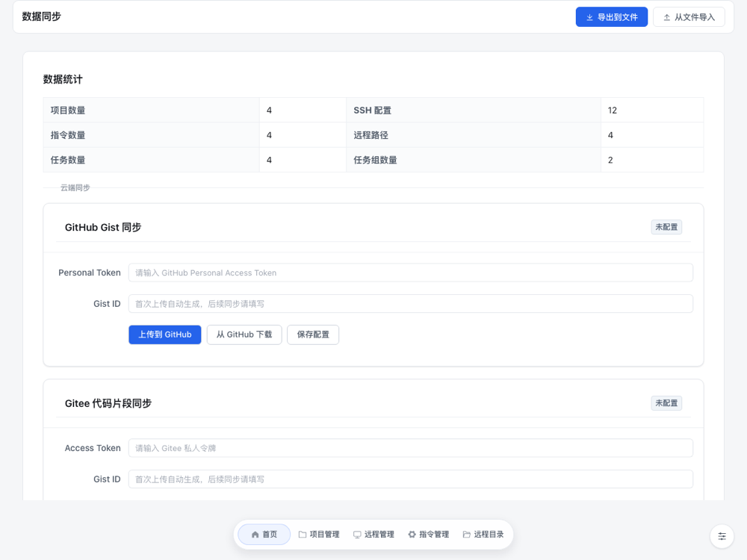This screenshot has width=747, height=560.
Task: Click the 未配置 tag on GitHub Gist 同步
Action: click(666, 227)
